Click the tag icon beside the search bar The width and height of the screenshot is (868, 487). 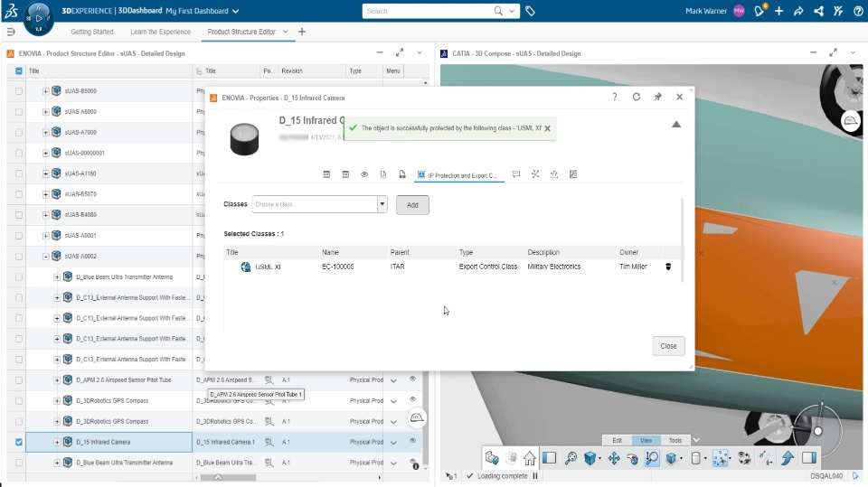(x=530, y=11)
